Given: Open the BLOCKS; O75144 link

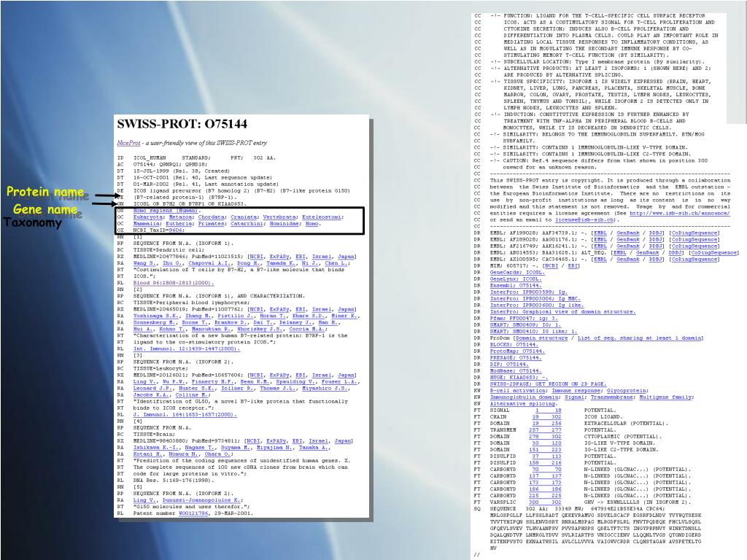Looking at the screenshot, I should (514, 345).
